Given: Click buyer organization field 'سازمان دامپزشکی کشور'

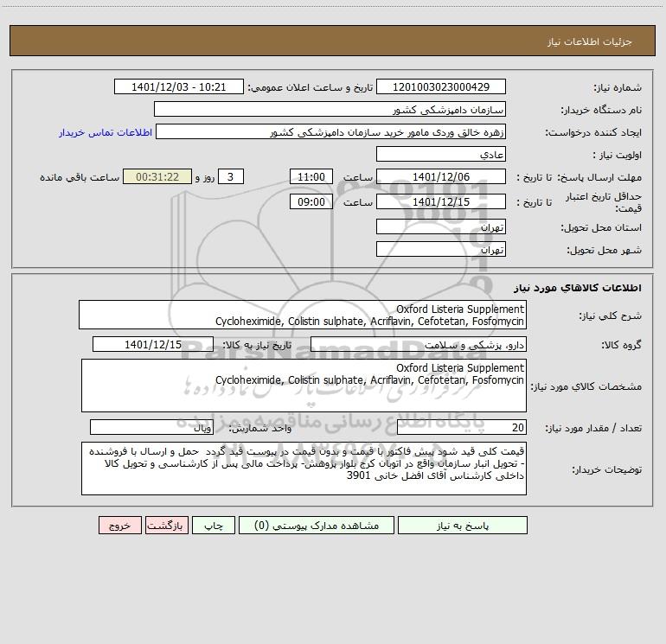Looking at the screenshot, I should tap(330, 110).
